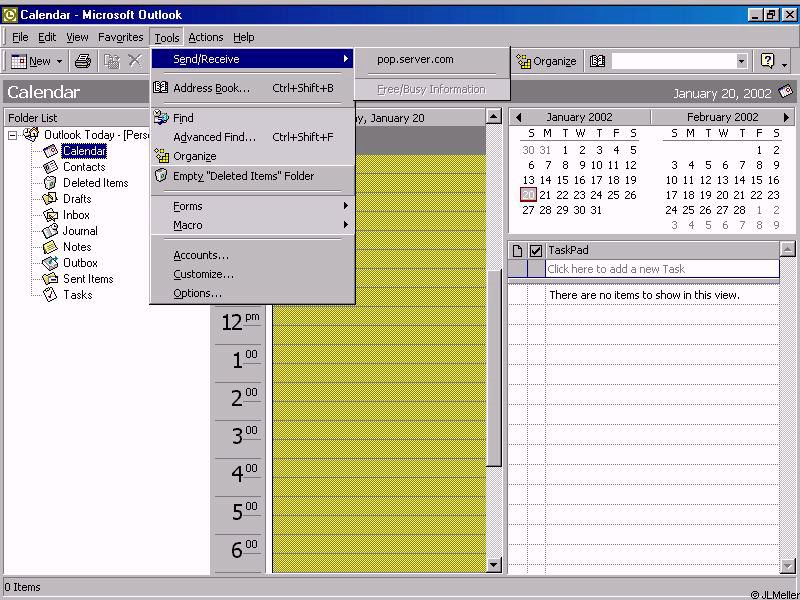Click the Print toolbar icon
The width and height of the screenshot is (800, 600).
(83, 61)
